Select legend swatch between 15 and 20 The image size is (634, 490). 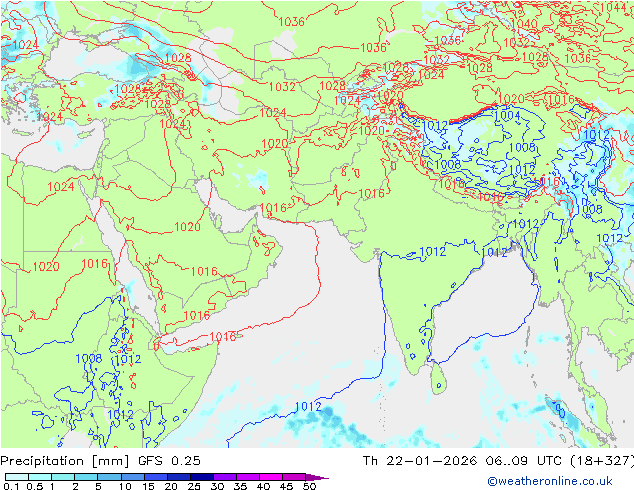[155, 477]
